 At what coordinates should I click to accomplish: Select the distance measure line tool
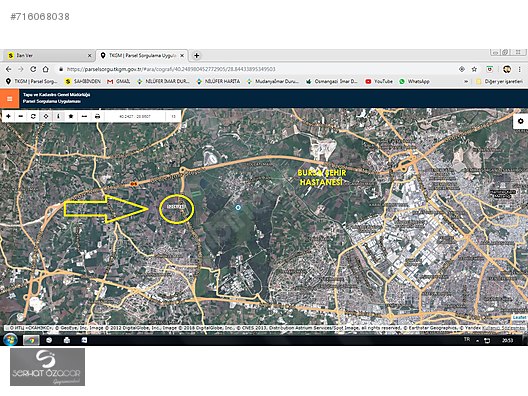[x=84, y=116]
